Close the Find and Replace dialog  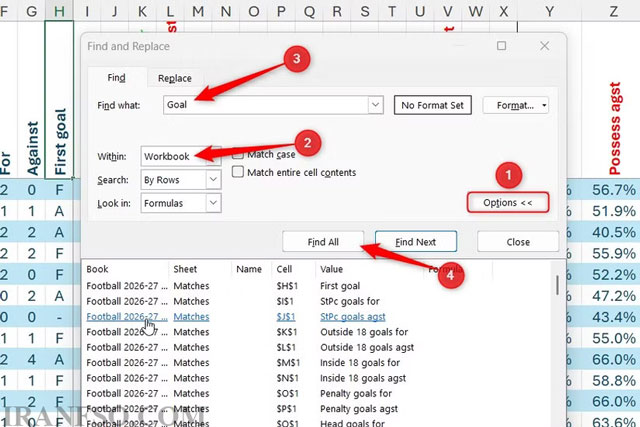pyautogui.click(x=544, y=46)
